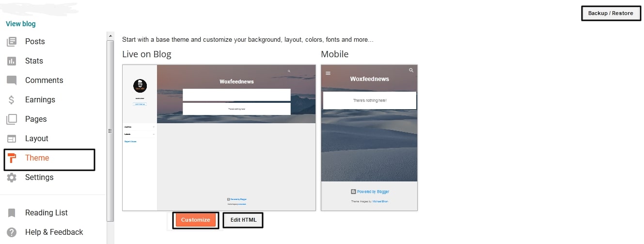Open Settings via the gear icon

point(12,178)
